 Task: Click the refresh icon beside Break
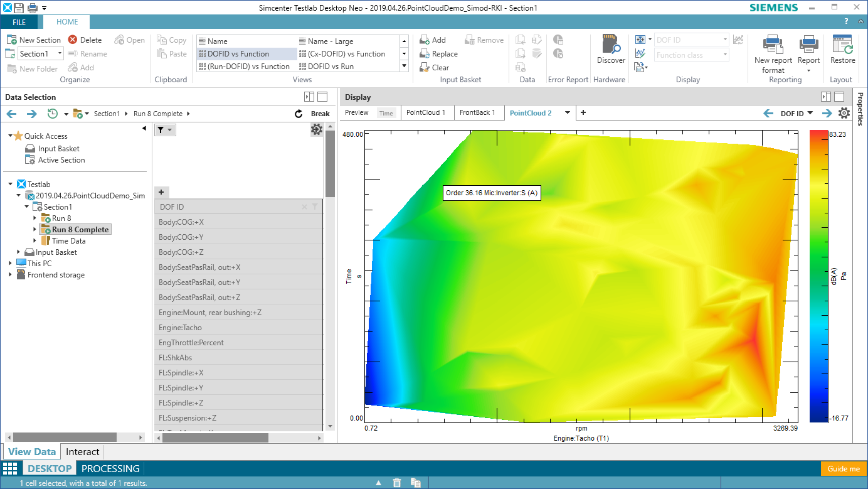(x=299, y=114)
